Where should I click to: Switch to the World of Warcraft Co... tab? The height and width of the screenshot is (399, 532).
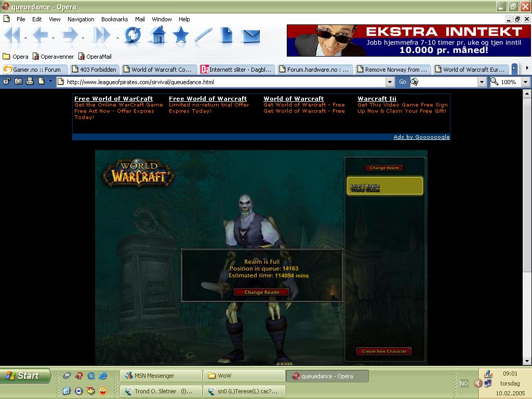pyautogui.click(x=159, y=69)
